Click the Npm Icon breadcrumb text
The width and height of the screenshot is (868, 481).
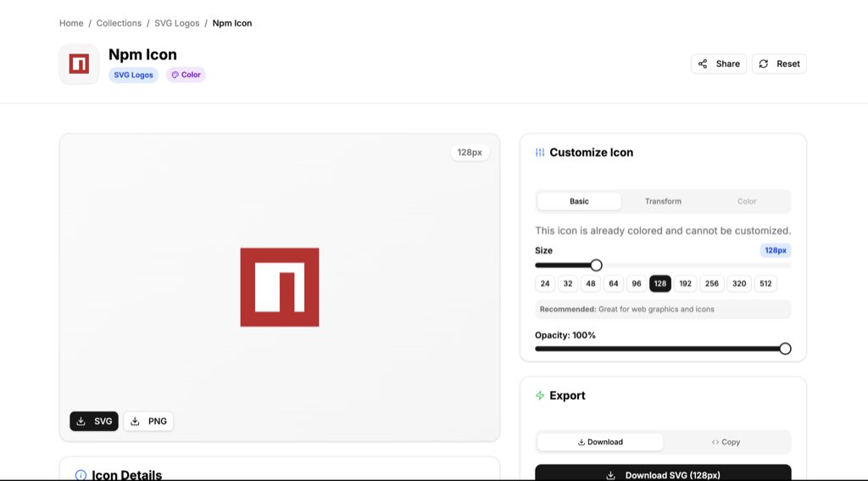(232, 23)
